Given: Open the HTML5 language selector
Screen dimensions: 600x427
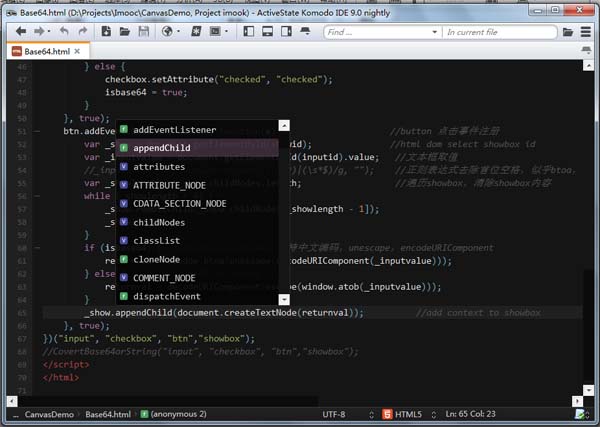Looking at the screenshot, I should 405,413.
